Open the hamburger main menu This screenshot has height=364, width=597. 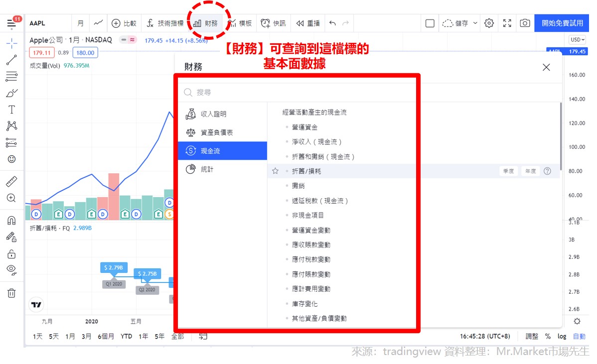coord(11,23)
